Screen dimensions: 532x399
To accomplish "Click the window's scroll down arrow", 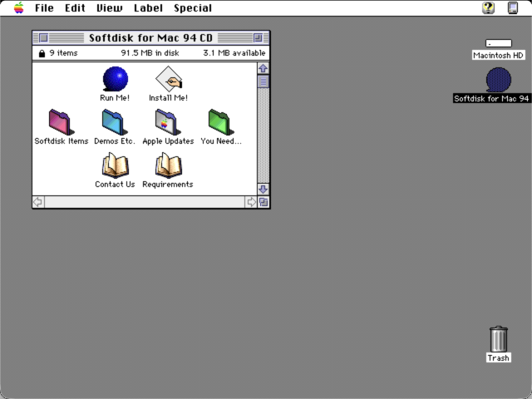I will (x=264, y=190).
